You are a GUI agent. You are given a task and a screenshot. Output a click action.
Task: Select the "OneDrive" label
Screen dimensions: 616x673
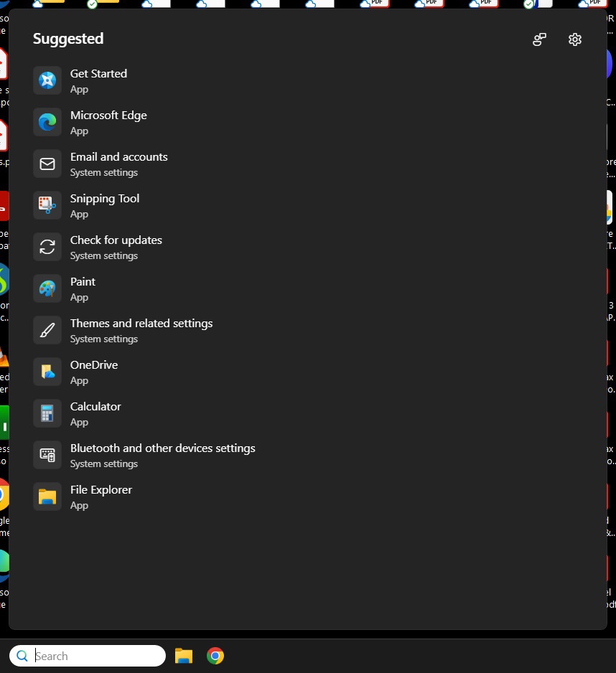pyautogui.click(x=94, y=365)
